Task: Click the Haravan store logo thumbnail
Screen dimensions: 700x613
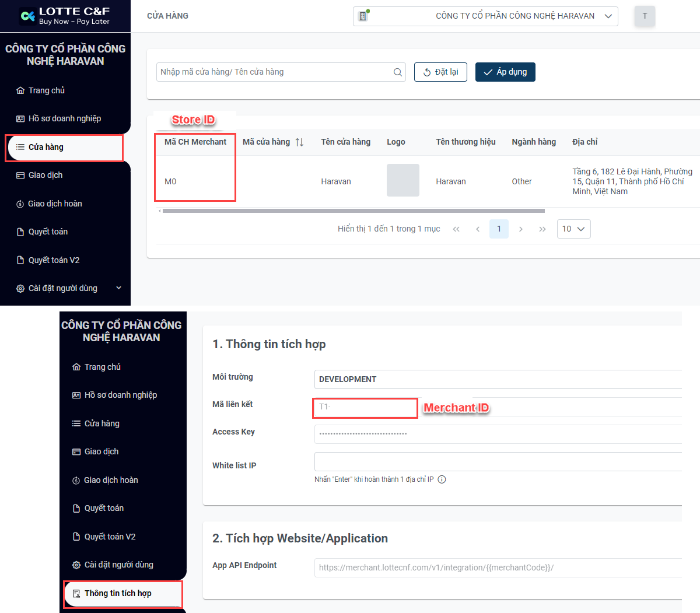Action: coord(403,180)
